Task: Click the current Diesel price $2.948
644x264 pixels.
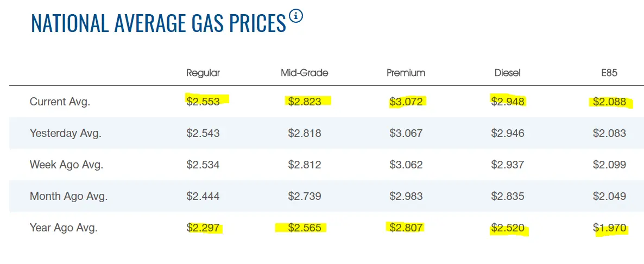Action: pyautogui.click(x=508, y=102)
